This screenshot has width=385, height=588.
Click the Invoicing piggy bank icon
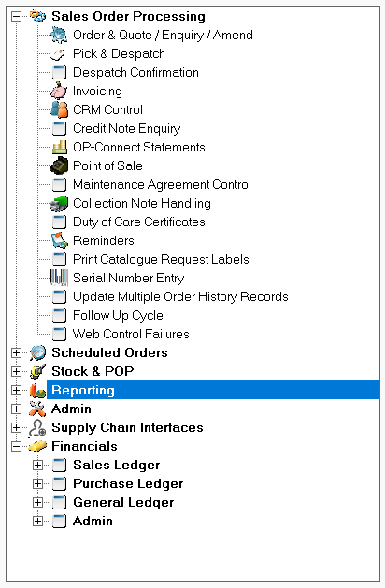coord(59,91)
